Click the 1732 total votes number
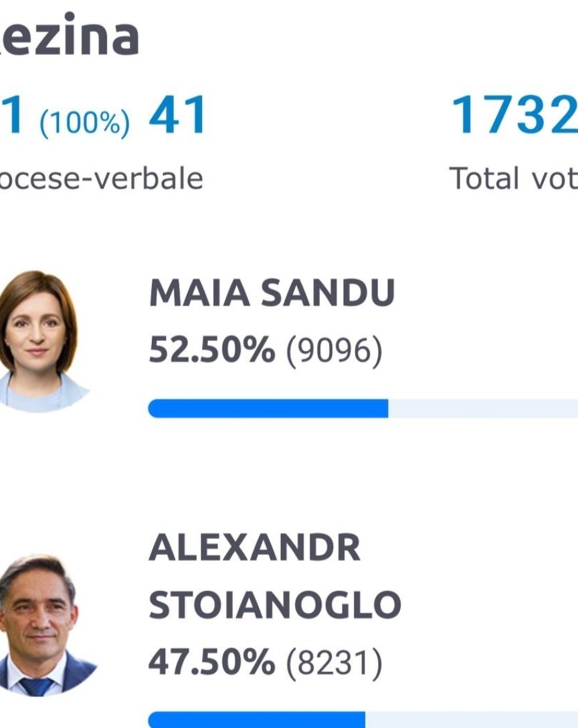This screenshot has height=728, width=578. 514,115
